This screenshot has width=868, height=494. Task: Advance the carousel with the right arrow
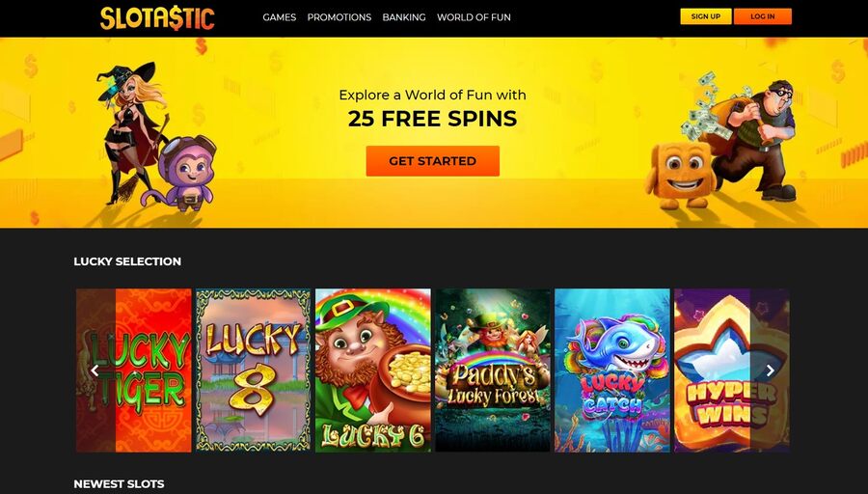(770, 370)
